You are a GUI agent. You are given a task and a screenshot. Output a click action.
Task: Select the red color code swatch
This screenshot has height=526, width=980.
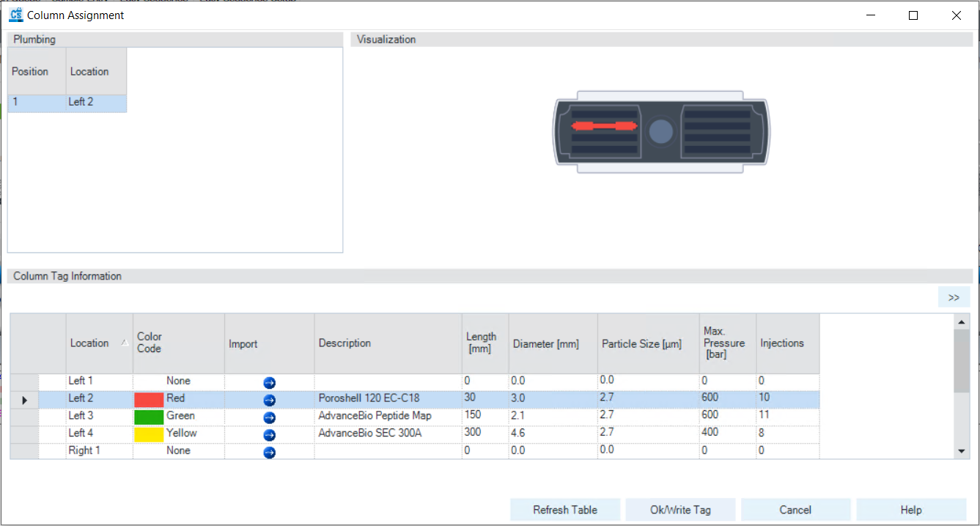point(149,399)
